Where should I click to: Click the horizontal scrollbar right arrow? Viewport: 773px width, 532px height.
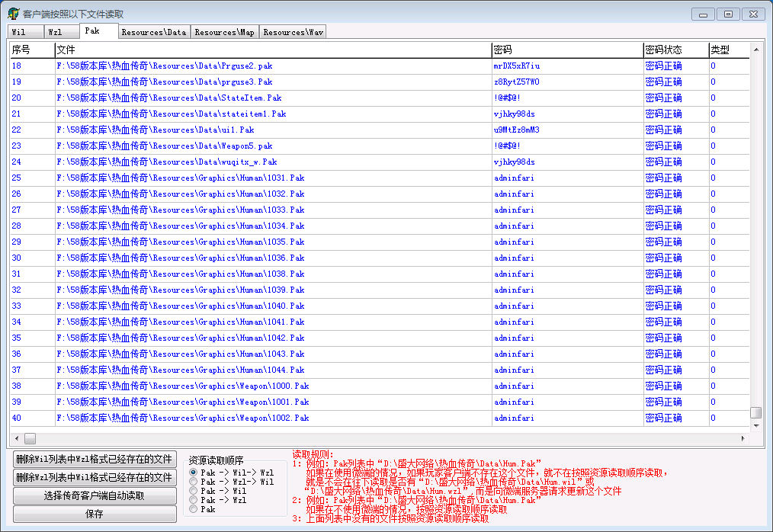tap(743, 437)
